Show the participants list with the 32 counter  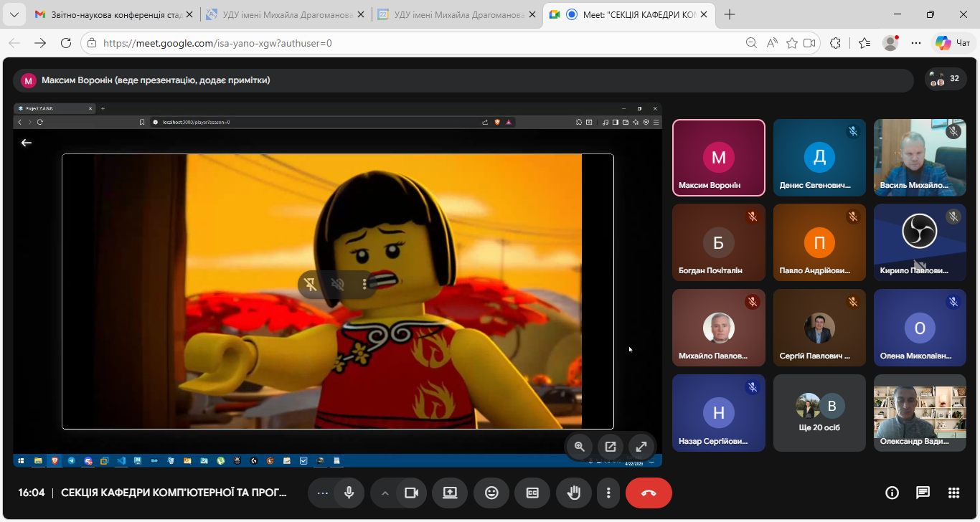[946, 79]
